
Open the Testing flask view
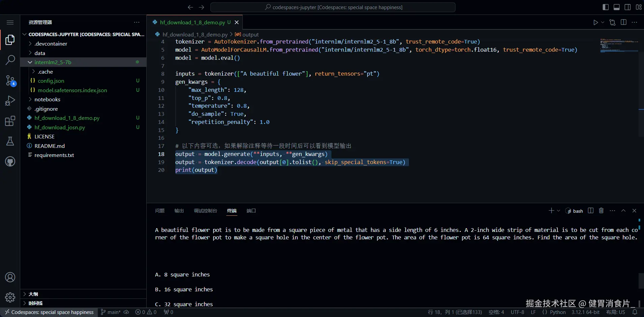point(10,141)
